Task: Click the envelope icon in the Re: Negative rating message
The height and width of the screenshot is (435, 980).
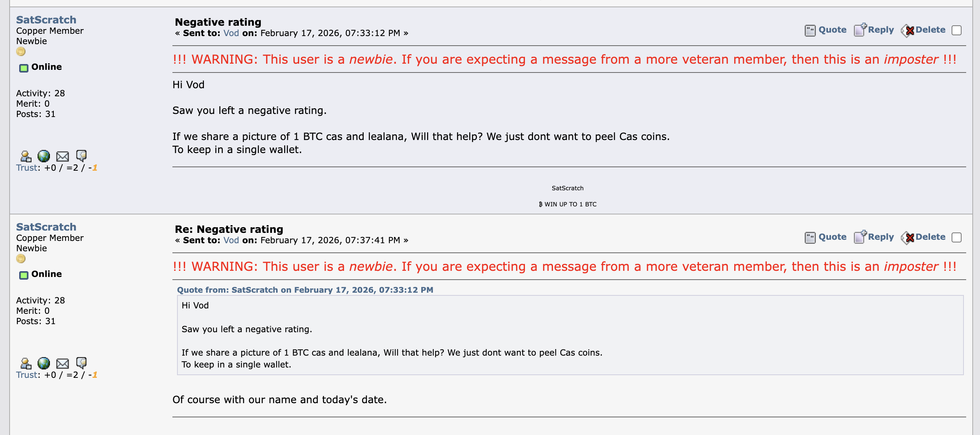Action: click(63, 363)
